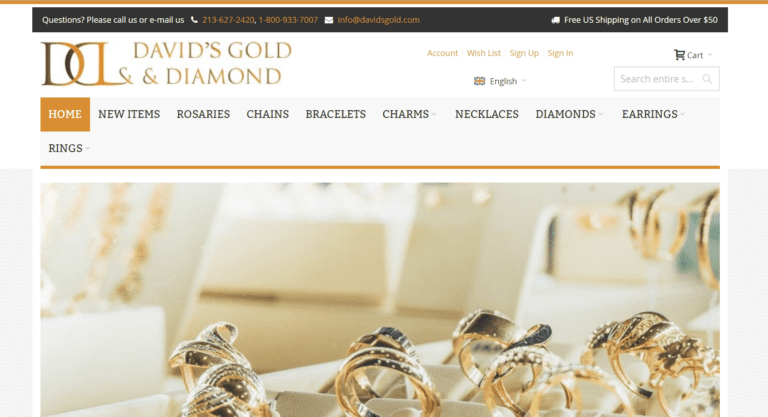
Task: Expand the Earrings menu
Action: click(x=653, y=114)
